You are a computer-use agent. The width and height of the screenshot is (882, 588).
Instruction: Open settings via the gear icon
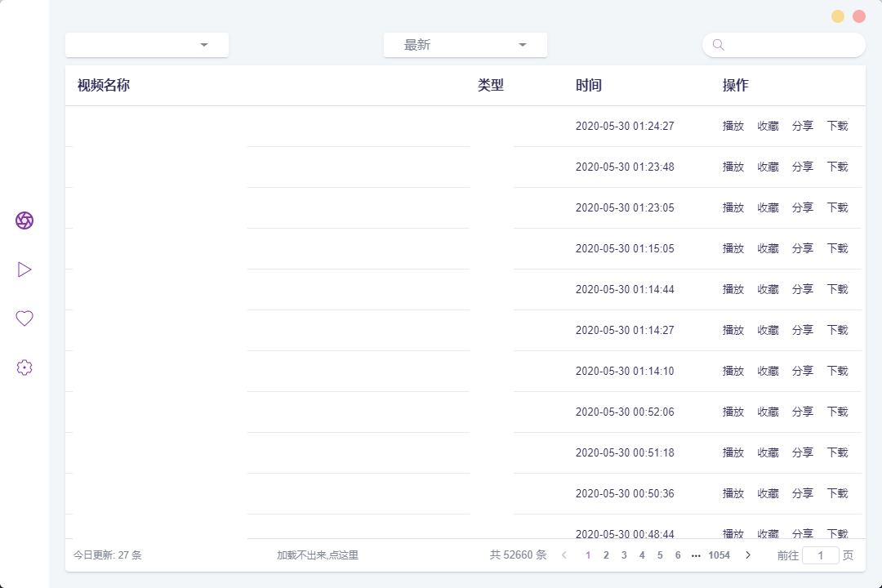pyautogui.click(x=24, y=367)
